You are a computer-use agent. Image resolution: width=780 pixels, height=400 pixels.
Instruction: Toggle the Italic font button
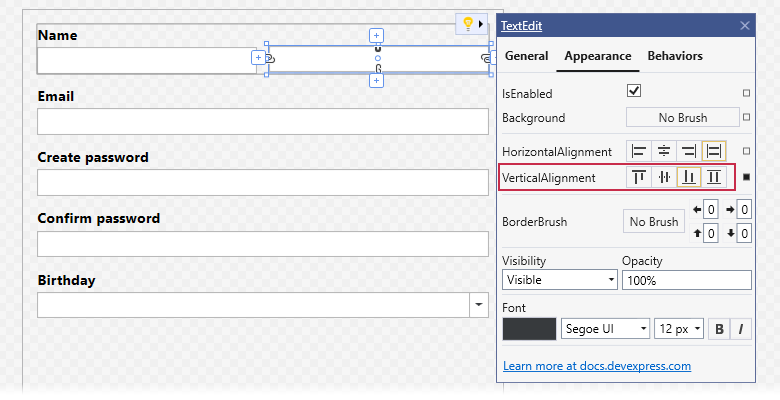pyautogui.click(x=741, y=329)
